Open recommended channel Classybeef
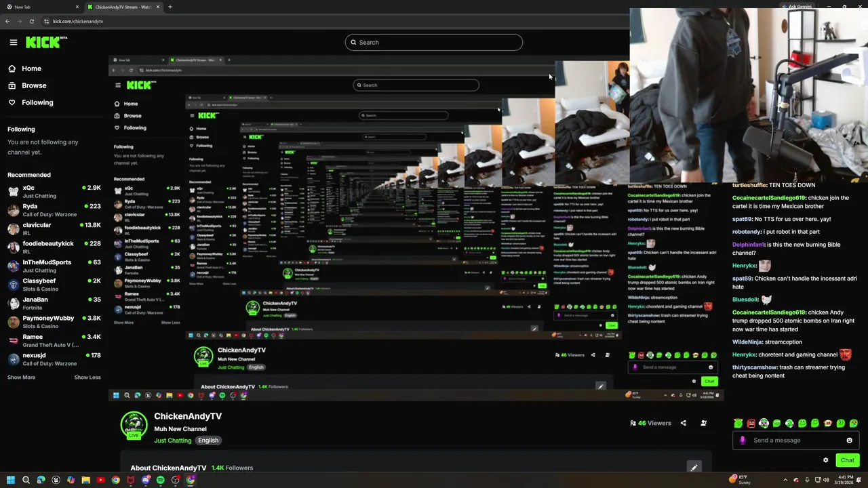Image resolution: width=868 pixels, height=488 pixels. tap(54, 285)
